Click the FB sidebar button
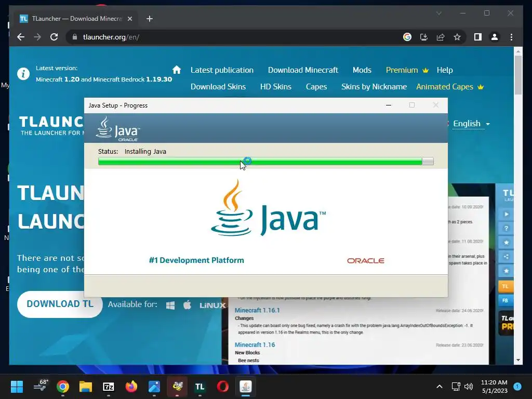Screen dimensions: 532x399 click(x=505, y=300)
